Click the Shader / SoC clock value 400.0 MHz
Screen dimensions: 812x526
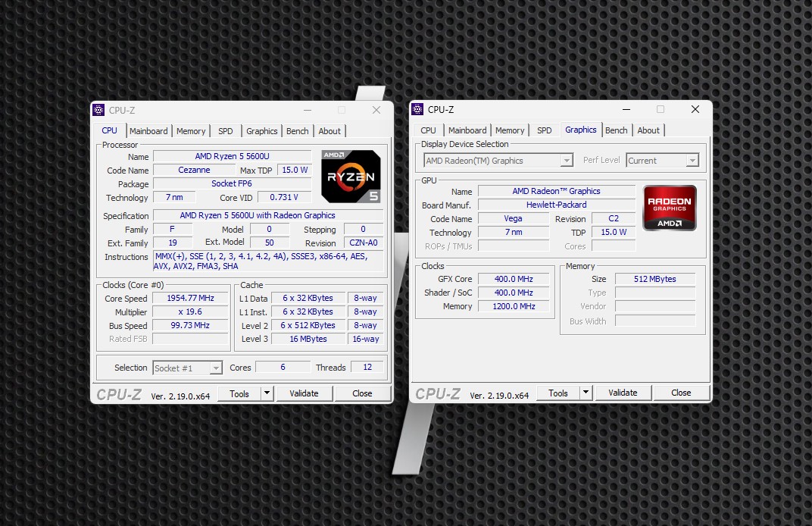click(514, 293)
